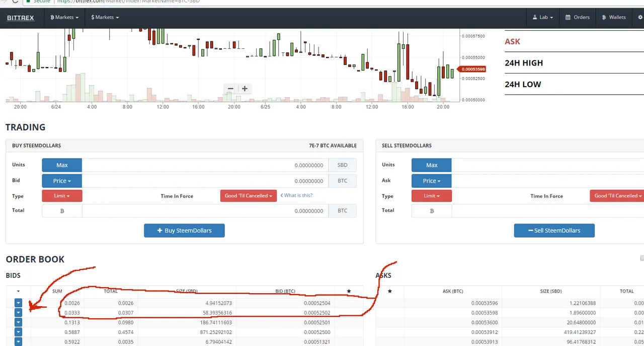Screen dimensions: 644x346
Task: Click 24H HIGH label
Action: (x=524, y=63)
